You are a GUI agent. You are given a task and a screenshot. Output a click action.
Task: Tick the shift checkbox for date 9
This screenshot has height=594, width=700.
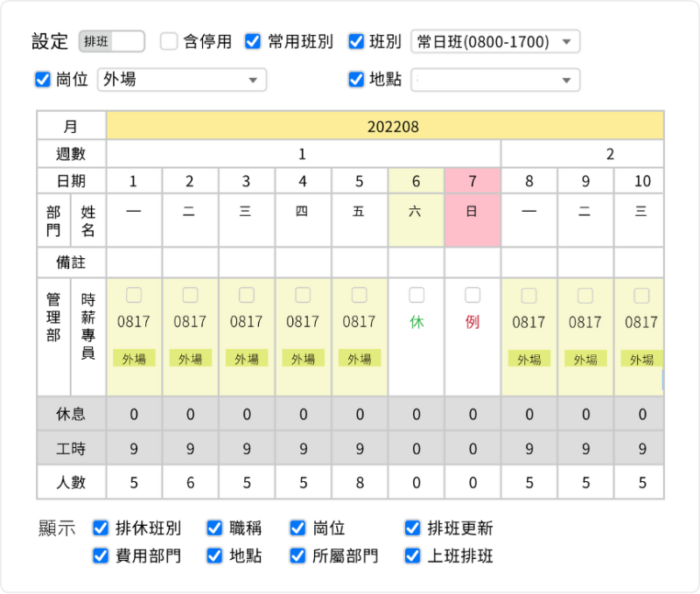tap(585, 296)
